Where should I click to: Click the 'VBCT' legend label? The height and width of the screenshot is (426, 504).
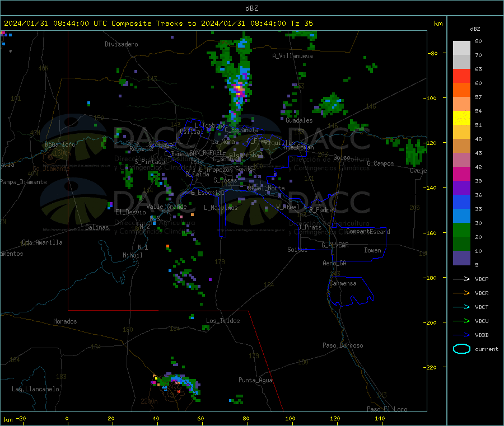point(482,307)
